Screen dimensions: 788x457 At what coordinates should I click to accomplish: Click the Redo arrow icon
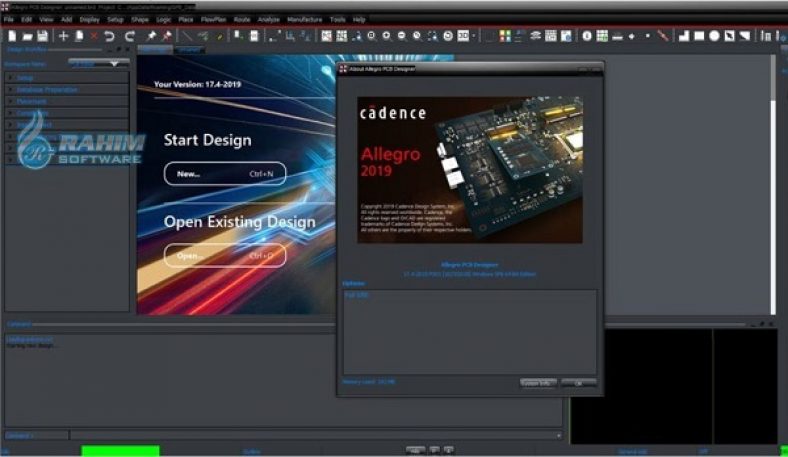pos(127,36)
